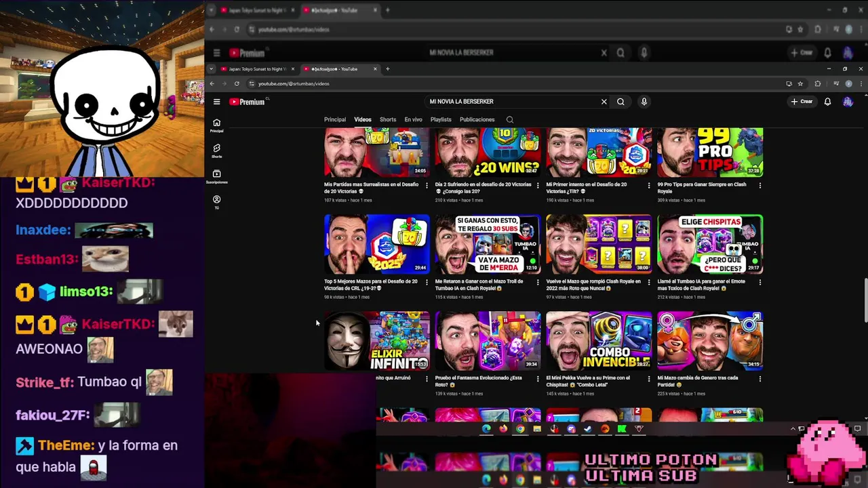The height and width of the screenshot is (488, 868).
Task: Open notifications bell in front YouTube window
Action: click(x=827, y=102)
